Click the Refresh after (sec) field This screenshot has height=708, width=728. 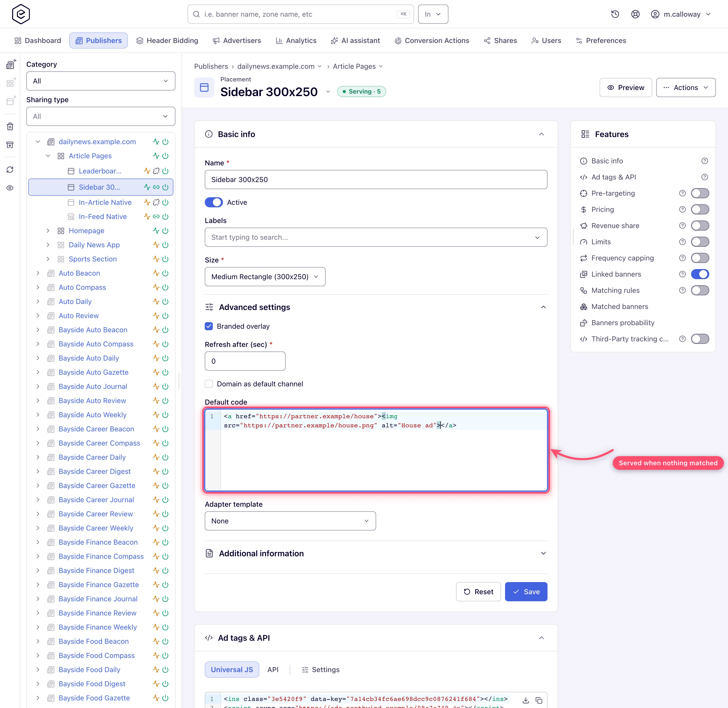[x=245, y=361]
